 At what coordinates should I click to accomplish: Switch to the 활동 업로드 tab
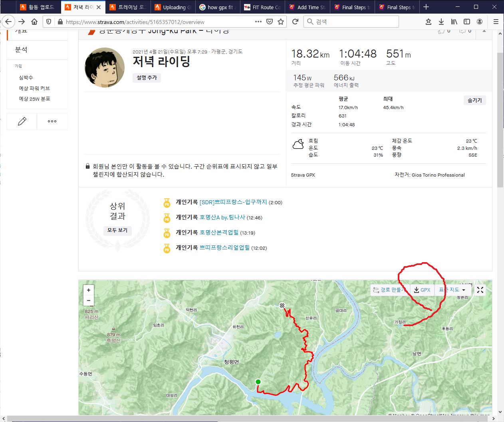[38, 7]
